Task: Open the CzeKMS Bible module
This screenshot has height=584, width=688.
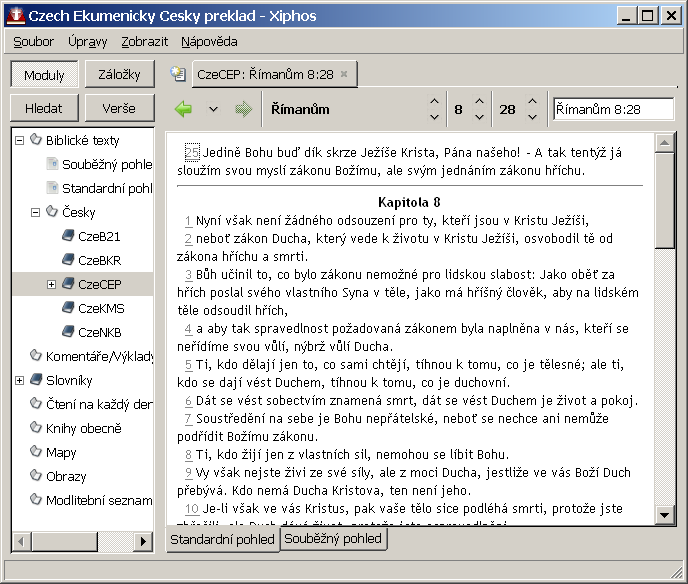Action: pyautogui.click(x=101, y=309)
